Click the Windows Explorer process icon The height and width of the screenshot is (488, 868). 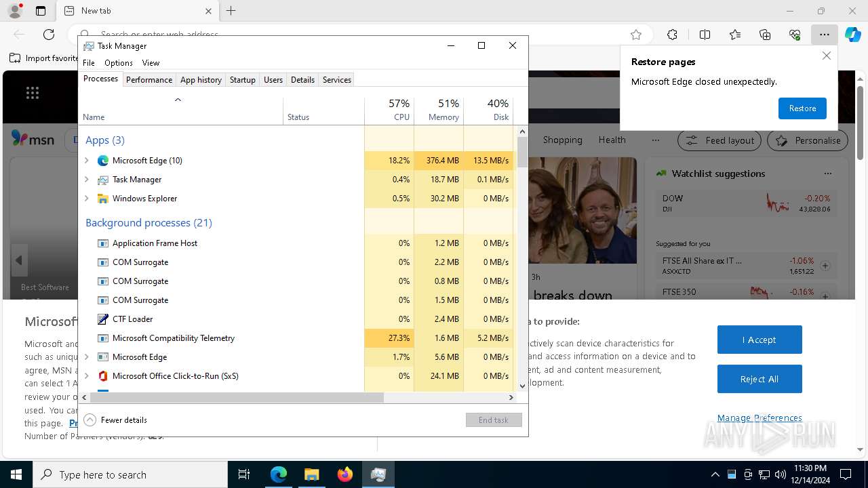[x=103, y=199]
